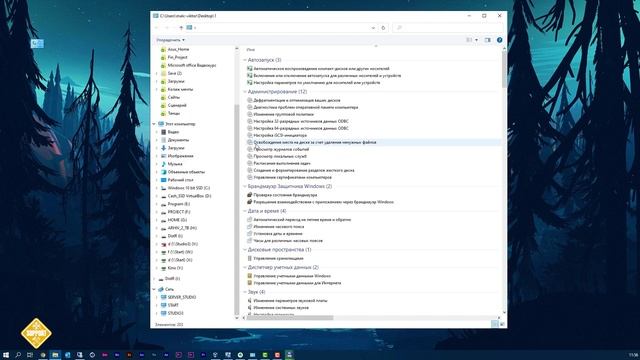
Task: Open Просмотр журналов событий
Action: coord(281,149)
